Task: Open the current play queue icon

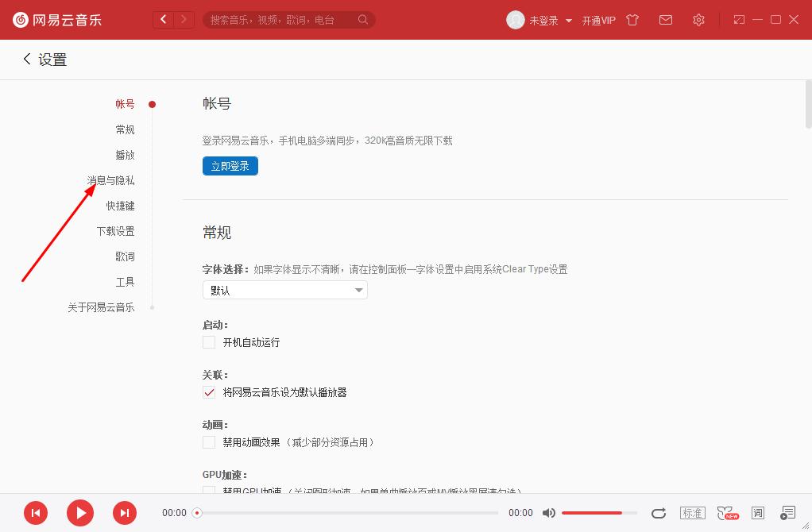Action: [788, 513]
